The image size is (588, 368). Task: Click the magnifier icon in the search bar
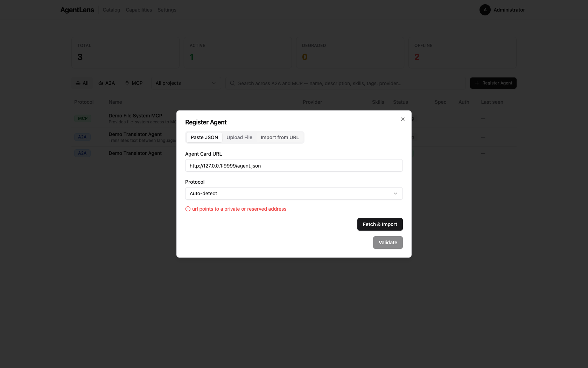coord(232,83)
